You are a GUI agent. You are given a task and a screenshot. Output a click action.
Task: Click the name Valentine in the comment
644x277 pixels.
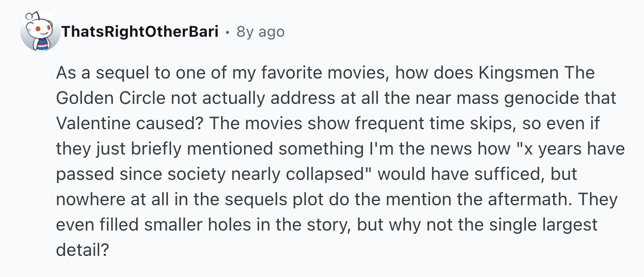click(x=94, y=124)
